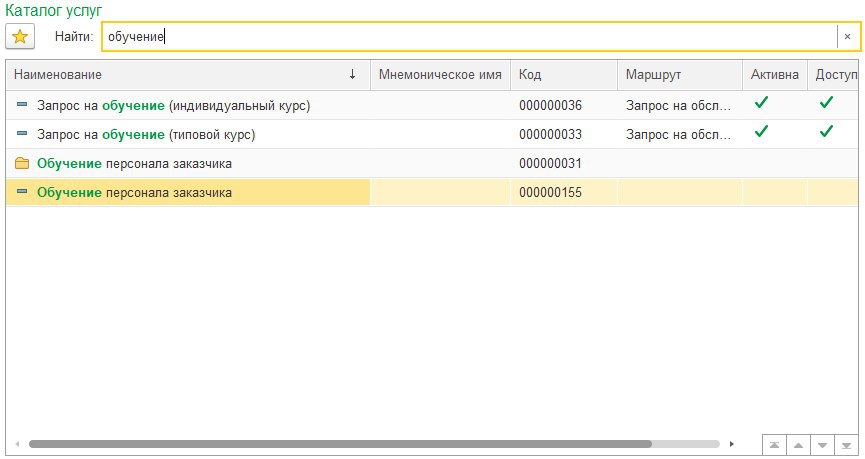Select the row "Запрос на обучение (типовой курс)"
Viewport: 865px width, 459px height.
click(431, 135)
